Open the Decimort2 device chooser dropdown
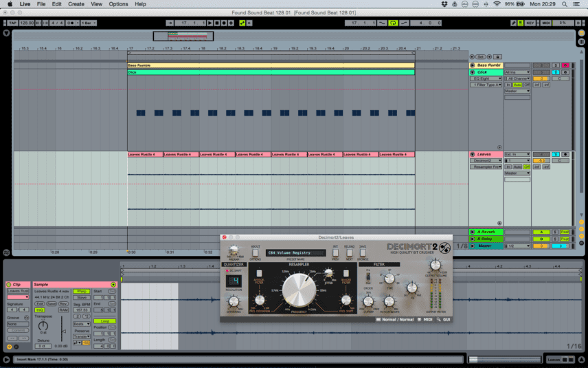The width and height of the screenshot is (588, 368). (x=486, y=160)
